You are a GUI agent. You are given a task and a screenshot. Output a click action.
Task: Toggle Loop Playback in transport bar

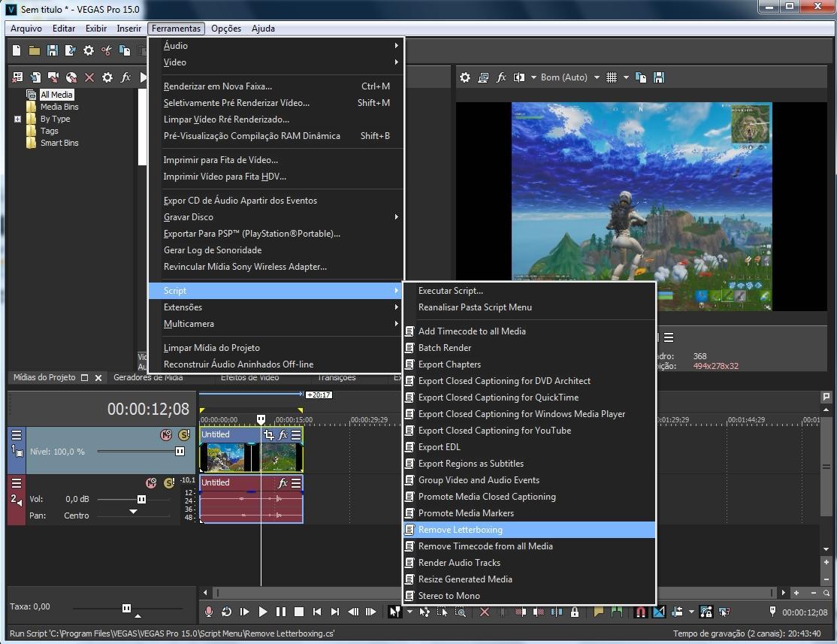[226, 612]
